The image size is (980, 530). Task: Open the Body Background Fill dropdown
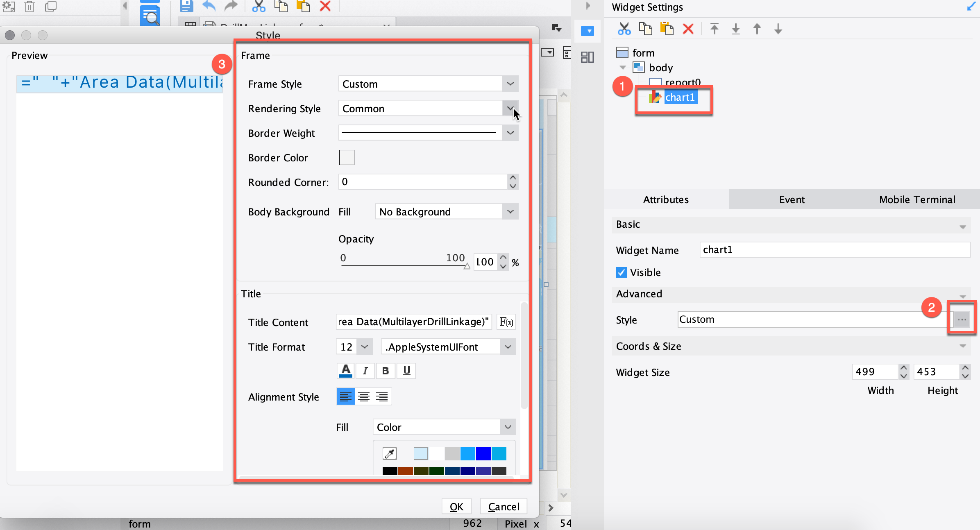click(x=510, y=212)
